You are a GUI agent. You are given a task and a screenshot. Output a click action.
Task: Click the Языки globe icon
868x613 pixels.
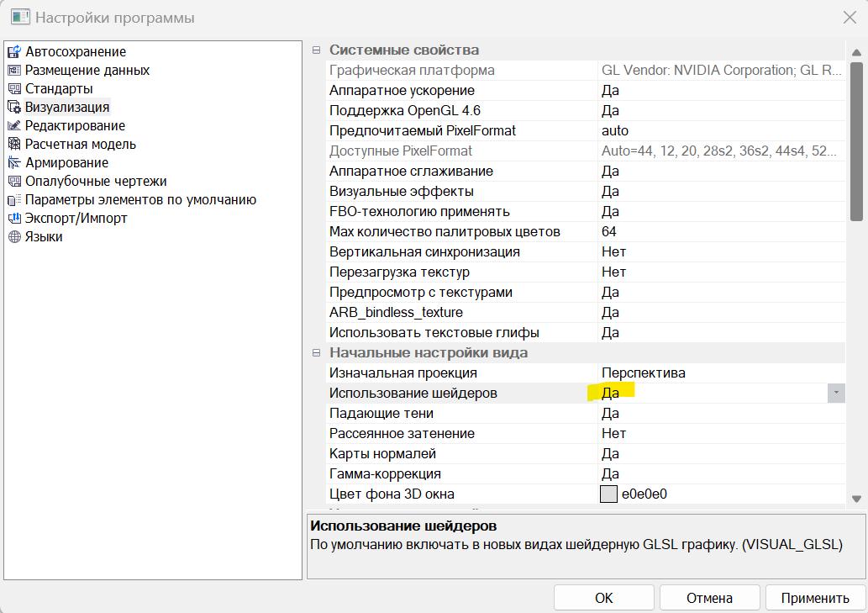[13, 237]
